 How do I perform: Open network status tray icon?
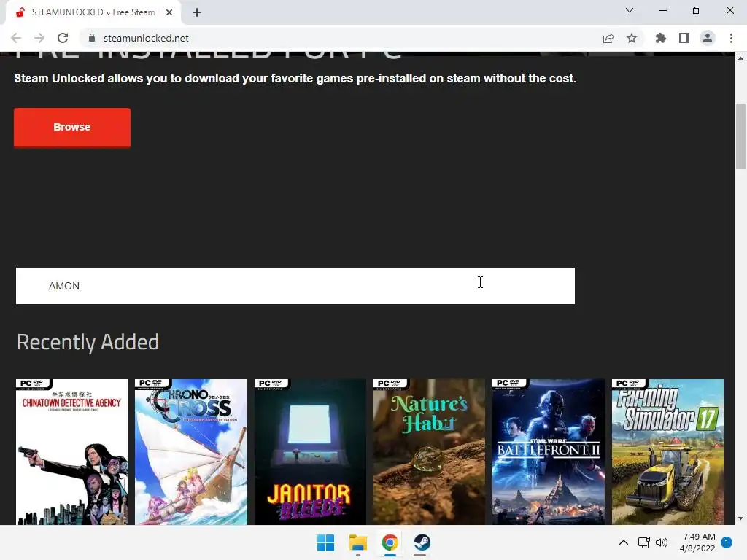click(x=644, y=542)
